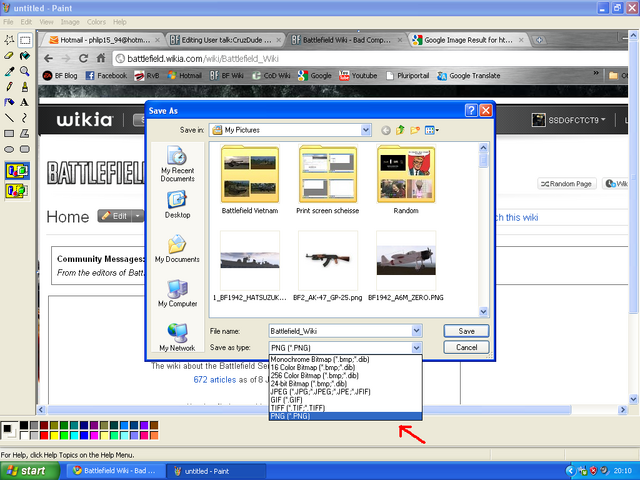Choose 256 Color Bitmap file type

pos(345,376)
